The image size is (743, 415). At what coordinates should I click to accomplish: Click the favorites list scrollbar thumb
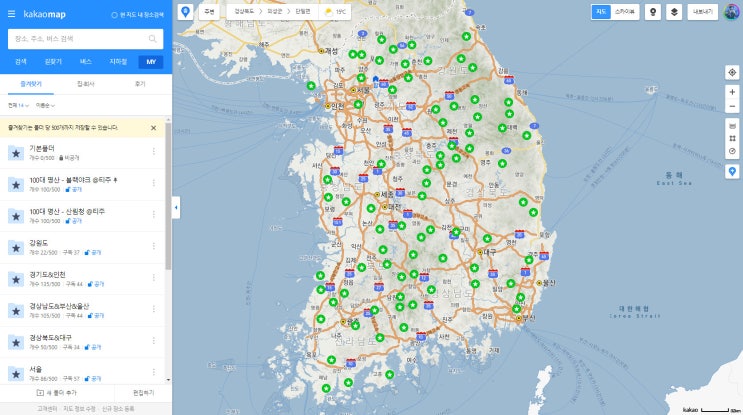(x=168, y=197)
